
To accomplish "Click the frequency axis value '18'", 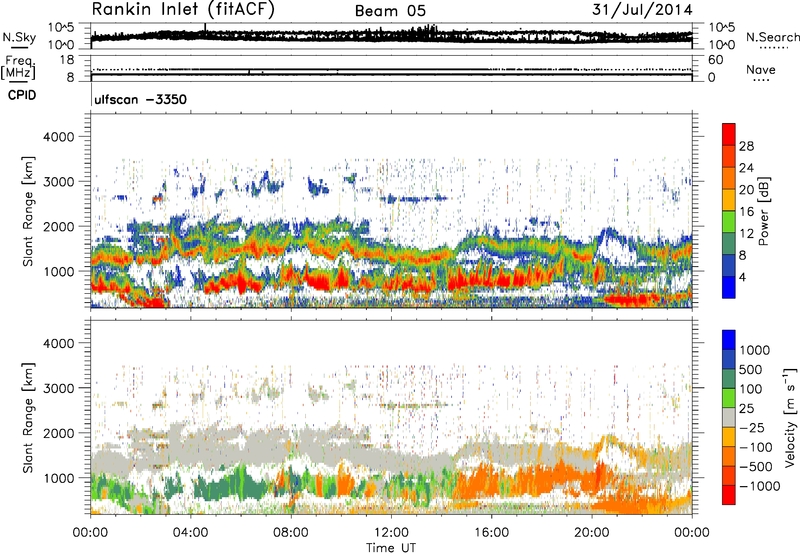I will coord(67,60).
